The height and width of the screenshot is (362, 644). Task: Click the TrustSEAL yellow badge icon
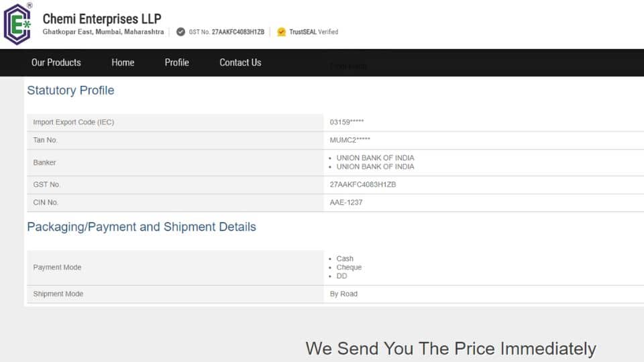tap(281, 32)
